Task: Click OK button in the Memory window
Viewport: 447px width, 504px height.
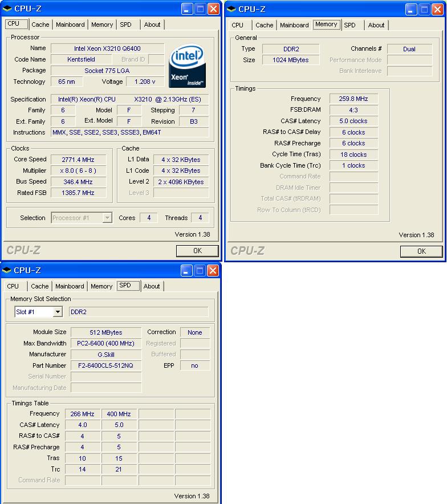Action: click(421, 251)
